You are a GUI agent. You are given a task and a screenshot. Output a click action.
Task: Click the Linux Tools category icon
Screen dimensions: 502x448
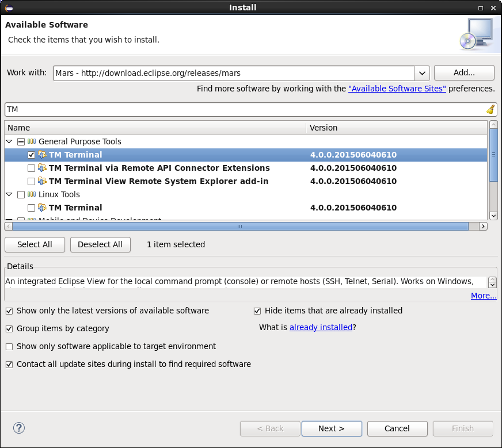click(32, 194)
